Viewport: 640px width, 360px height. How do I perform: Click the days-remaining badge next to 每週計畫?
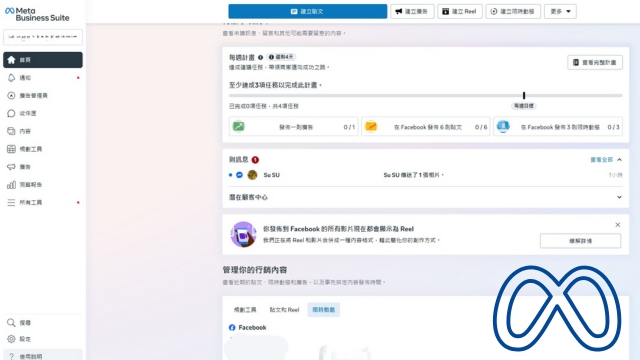click(x=281, y=57)
